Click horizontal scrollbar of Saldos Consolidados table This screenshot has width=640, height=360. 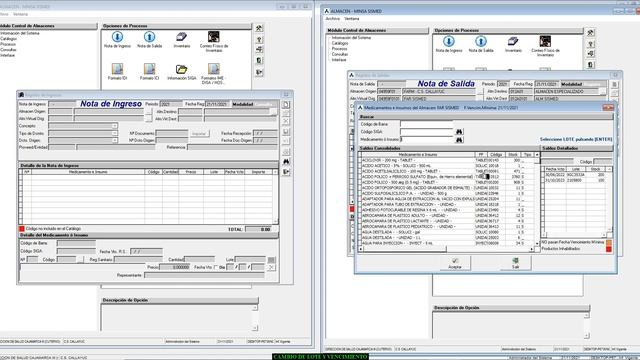(x=447, y=249)
